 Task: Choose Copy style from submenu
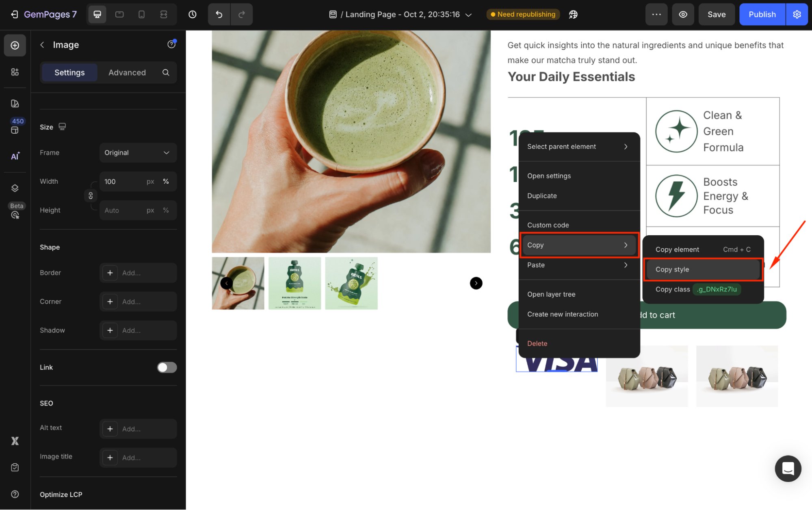702,269
